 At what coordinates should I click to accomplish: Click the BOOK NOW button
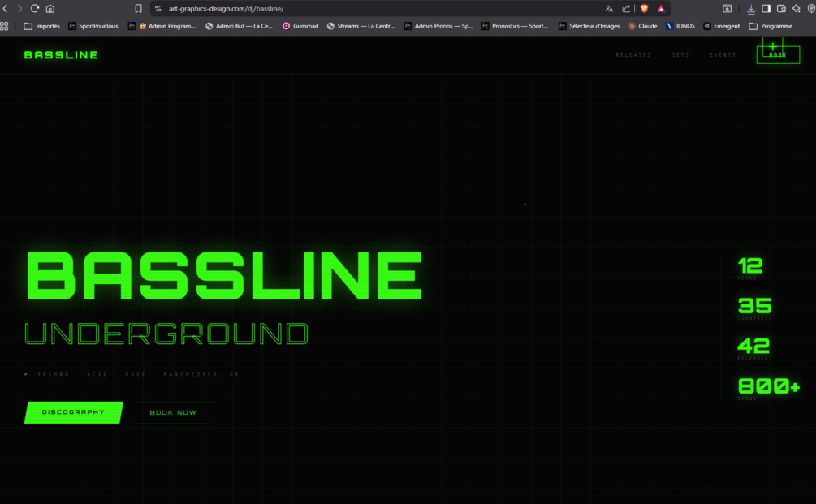[x=173, y=412]
